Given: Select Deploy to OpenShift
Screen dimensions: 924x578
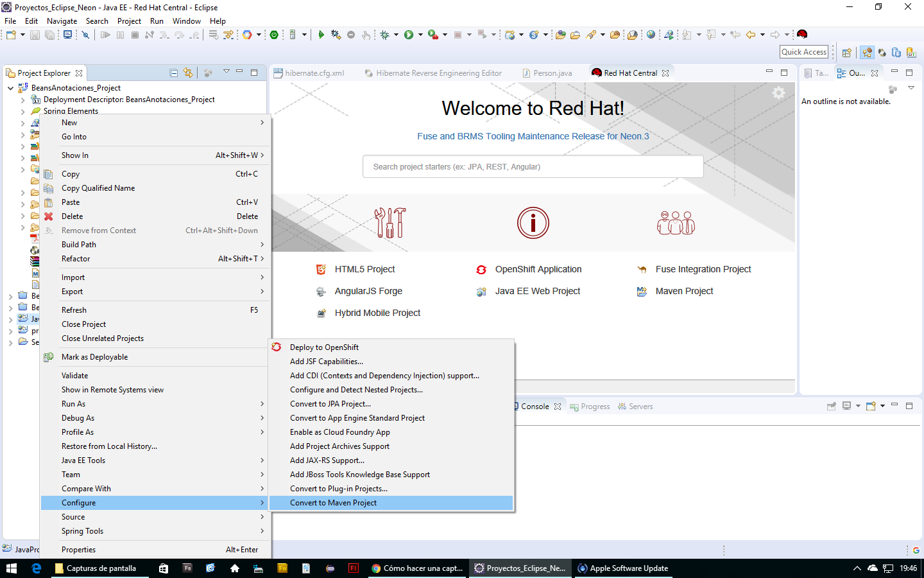Looking at the screenshot, I should tap(392, 347).
